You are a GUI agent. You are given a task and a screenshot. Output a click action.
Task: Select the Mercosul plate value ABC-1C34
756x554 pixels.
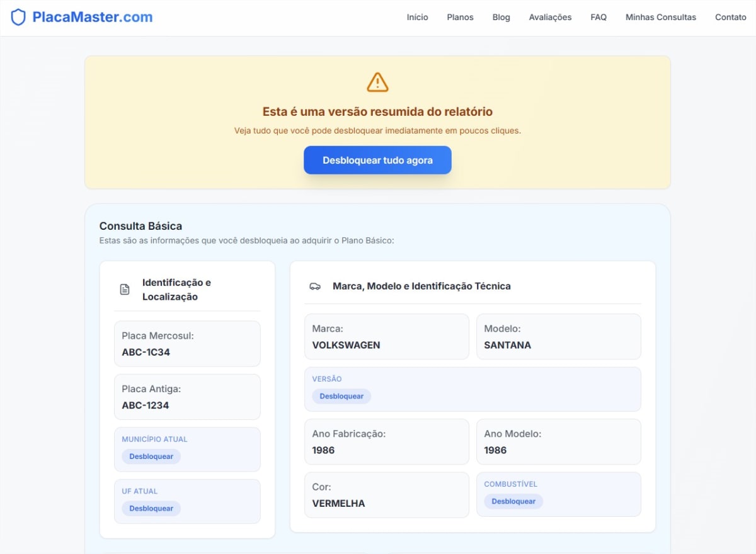tap(146, 352)
